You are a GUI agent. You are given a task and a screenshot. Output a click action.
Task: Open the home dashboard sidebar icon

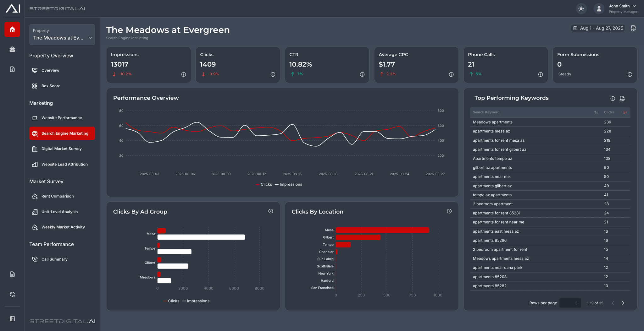[x=12, y=29]
